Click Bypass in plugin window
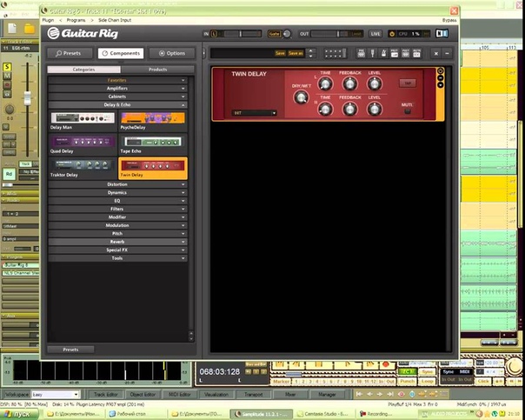This screenshot has width=525, height=420. [x=449, y=20]
